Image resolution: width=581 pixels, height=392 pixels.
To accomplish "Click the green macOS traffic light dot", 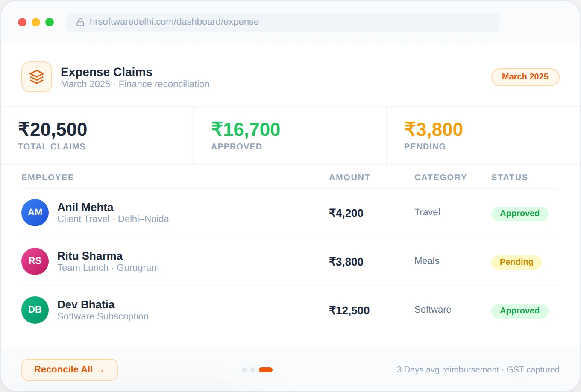I will tap(50, 22).
